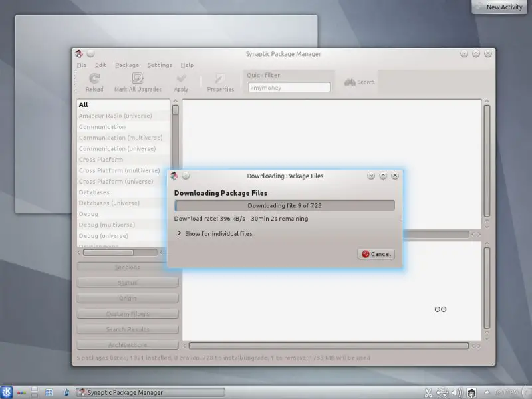Show hidden system tray icons arrow
The image size is (532, 399).
tap(487, 392)
